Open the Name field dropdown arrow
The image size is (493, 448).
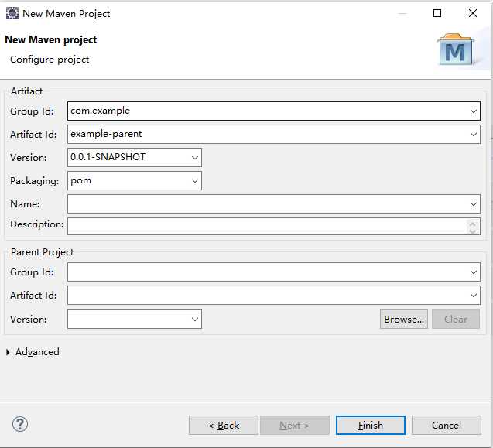473,204
